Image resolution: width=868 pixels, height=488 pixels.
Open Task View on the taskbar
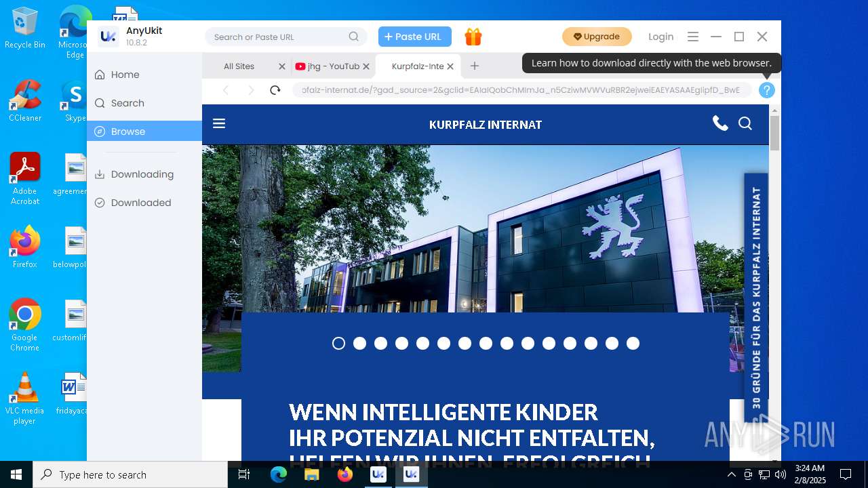pos(244,474)
